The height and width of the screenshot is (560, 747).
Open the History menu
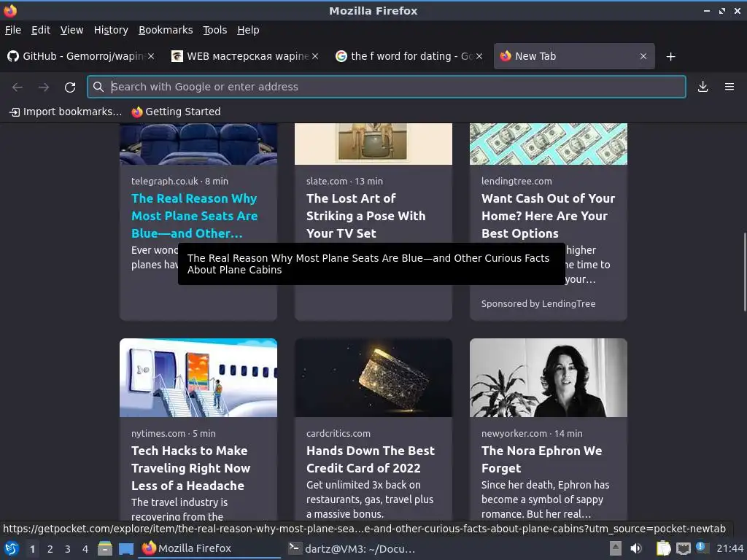[x=111, y=30]
